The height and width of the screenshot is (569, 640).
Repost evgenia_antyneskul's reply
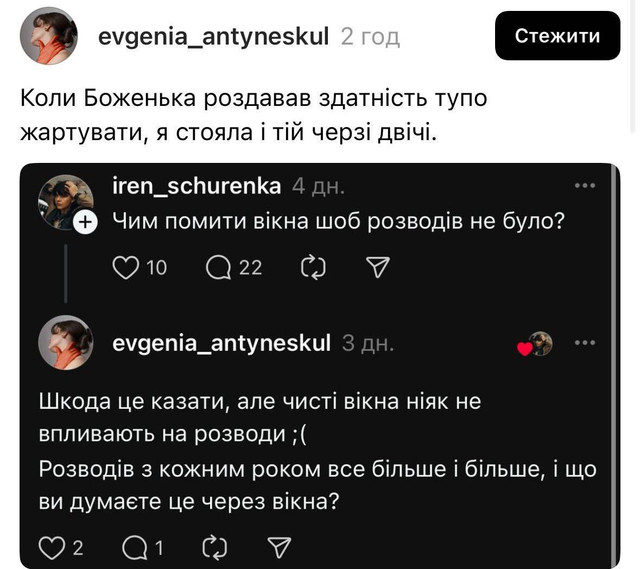pyautogui.click(x=214, y=547)
